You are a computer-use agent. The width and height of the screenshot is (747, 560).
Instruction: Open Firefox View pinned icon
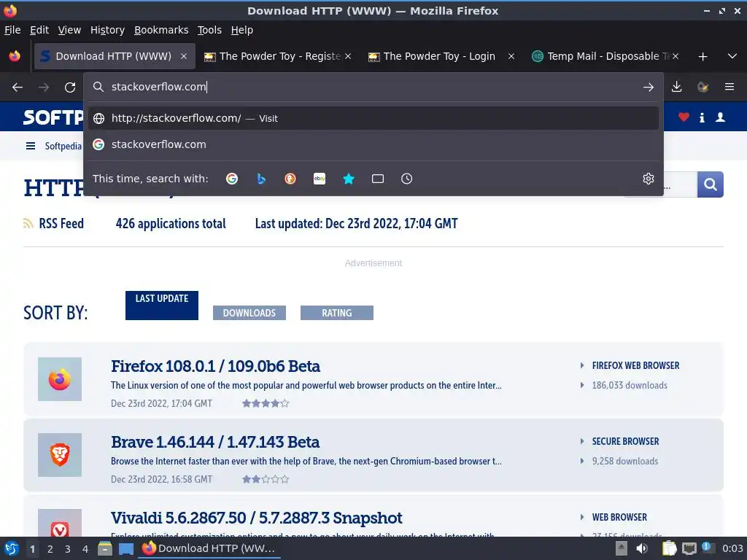pyautogui.click(x=15, y=56)
